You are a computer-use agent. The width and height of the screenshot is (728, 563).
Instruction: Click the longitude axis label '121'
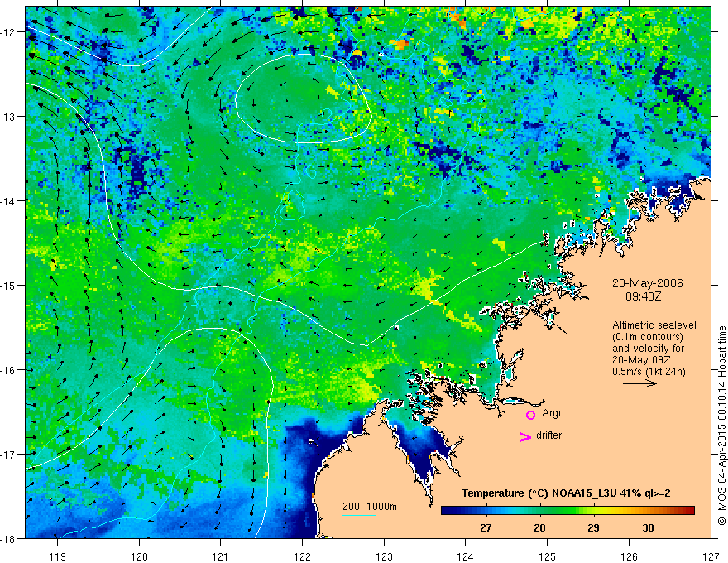coord(221,556)
